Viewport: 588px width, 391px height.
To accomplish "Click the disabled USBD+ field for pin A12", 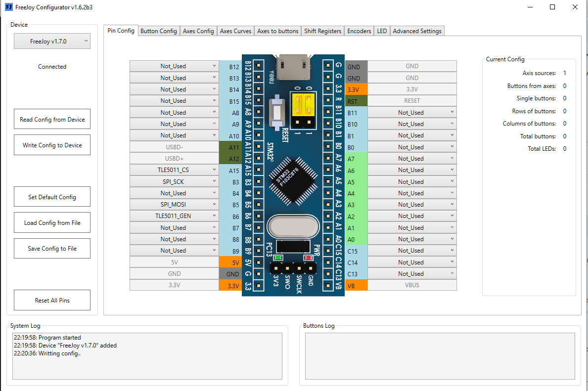I will pyautogui.click(x=174, y=159).
